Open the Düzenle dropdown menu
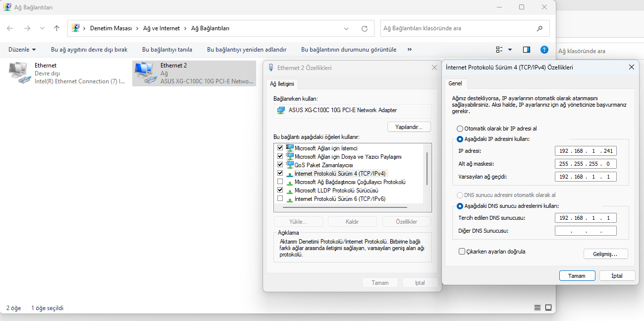The image size is (644, 321). coord(22,50)
